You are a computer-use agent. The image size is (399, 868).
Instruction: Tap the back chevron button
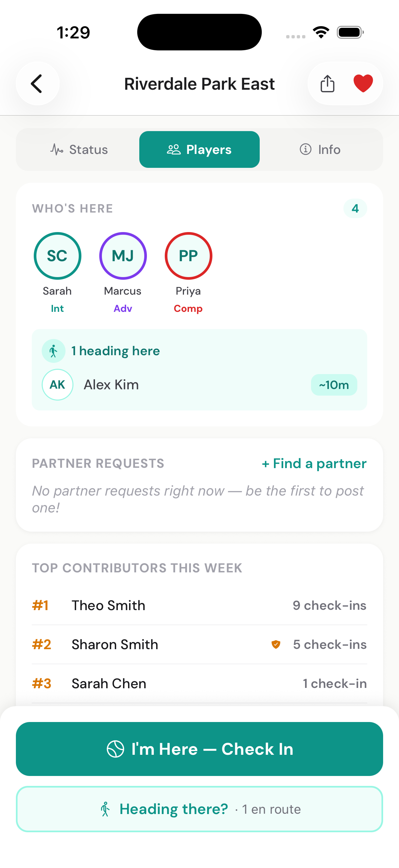click(x=37, y=83)
